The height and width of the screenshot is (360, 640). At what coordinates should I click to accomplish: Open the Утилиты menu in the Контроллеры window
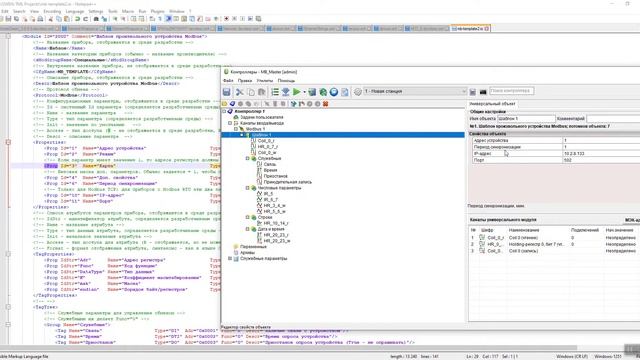[x=265, y=81]
